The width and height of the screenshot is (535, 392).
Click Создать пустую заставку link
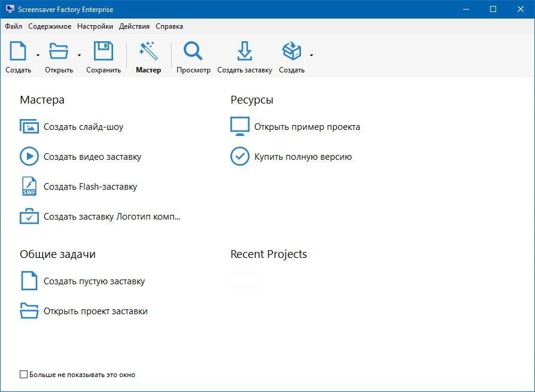pos(94,281)
